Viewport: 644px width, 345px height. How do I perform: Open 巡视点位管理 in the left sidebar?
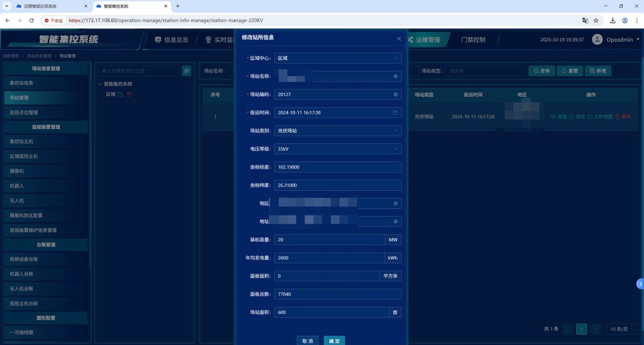tap(24, 113)
